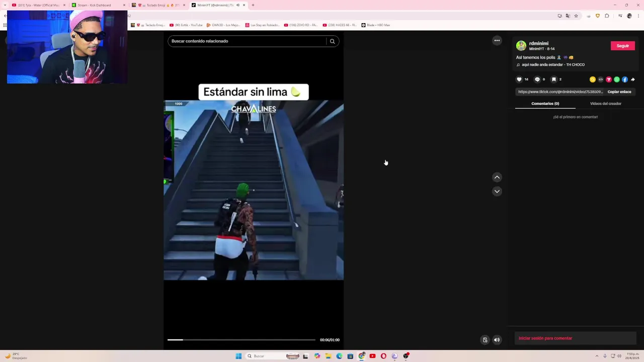Viewport: 644px width, 362px height.
Task: Click the red send-to-friends icon
Action: click(609, 79)
